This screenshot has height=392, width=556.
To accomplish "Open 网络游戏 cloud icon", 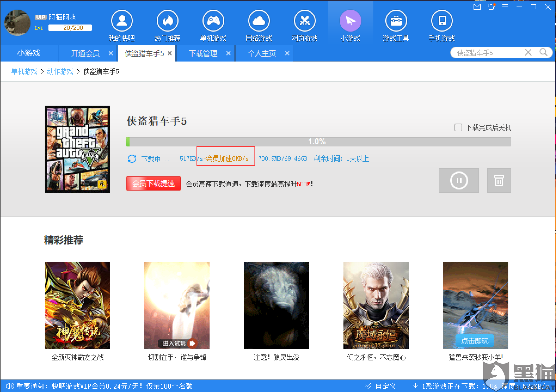I will click(259, 21).
